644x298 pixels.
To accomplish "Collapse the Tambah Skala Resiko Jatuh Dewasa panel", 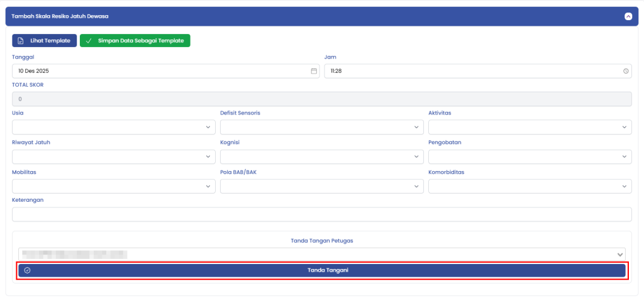I will coord(628,16).
